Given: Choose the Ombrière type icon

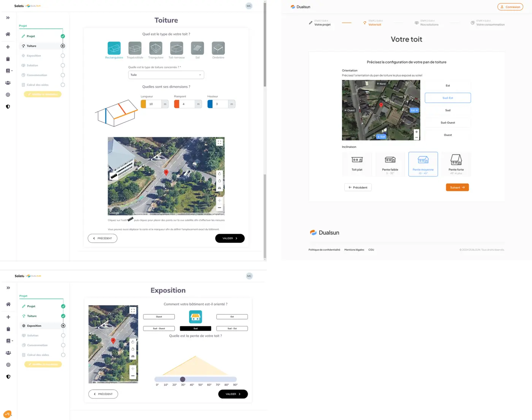Looking at the screenshot, I should [x=218, y=48].
